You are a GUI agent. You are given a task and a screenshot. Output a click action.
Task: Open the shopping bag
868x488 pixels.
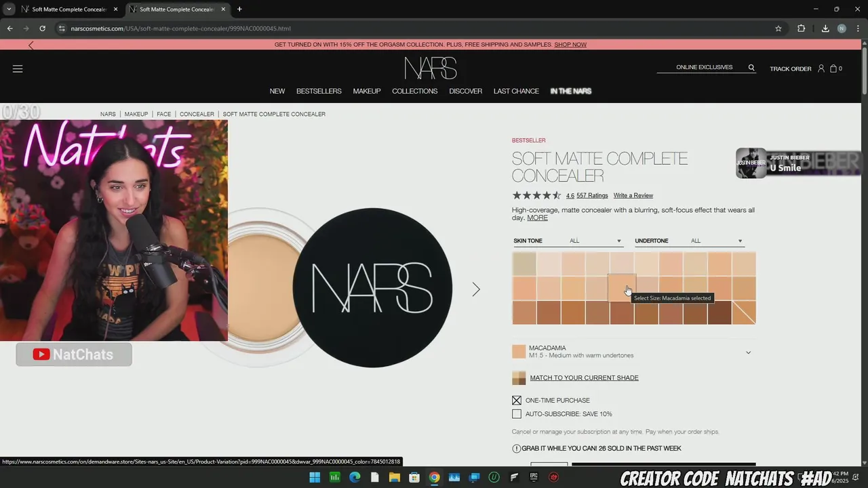833,68
